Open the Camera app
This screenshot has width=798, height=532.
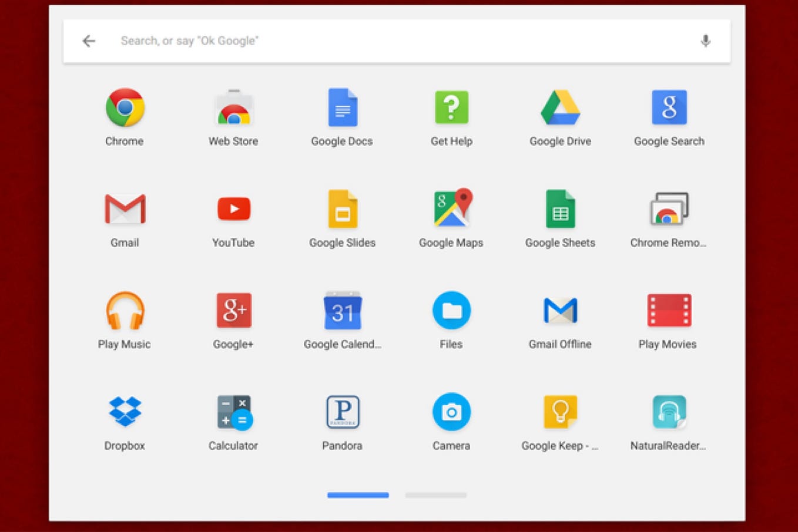click(x=451, y=412)
